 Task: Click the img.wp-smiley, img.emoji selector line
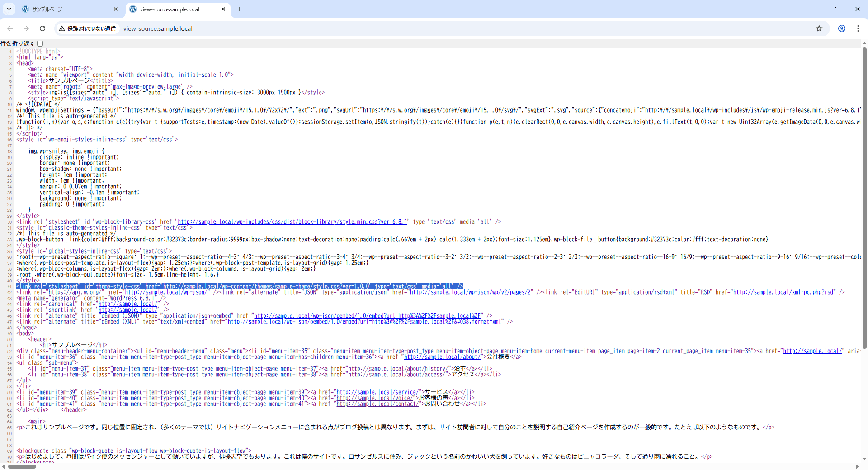coord(66,151)
